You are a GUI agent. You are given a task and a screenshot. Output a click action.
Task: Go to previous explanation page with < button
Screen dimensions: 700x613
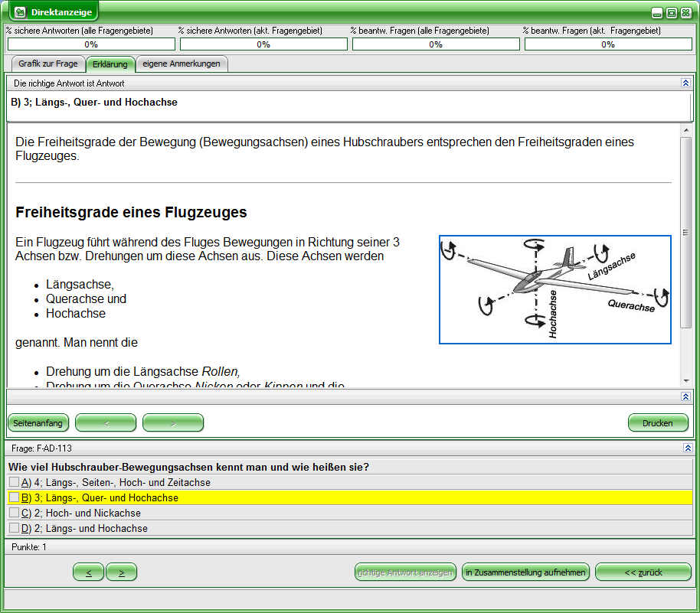(x=106, y=423)
